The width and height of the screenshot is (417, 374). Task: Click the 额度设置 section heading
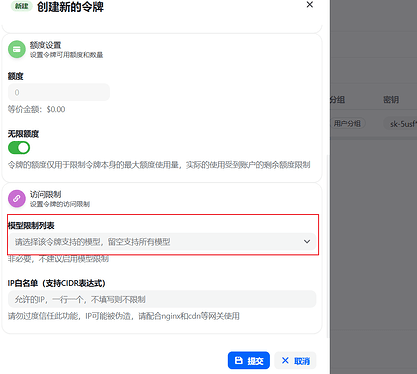pyautogui.click(x=45, y=45)
